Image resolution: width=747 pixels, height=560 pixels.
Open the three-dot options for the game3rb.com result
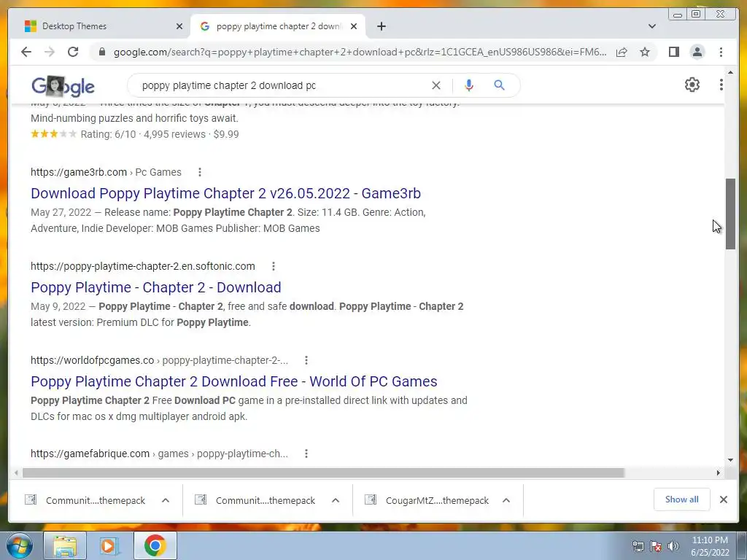[200, 172]
